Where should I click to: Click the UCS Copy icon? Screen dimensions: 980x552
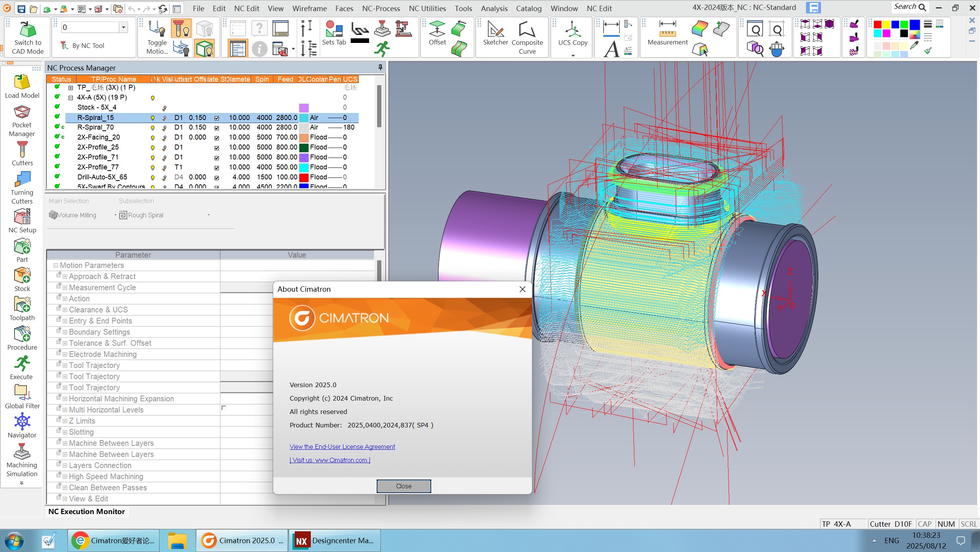pos(573,33)
